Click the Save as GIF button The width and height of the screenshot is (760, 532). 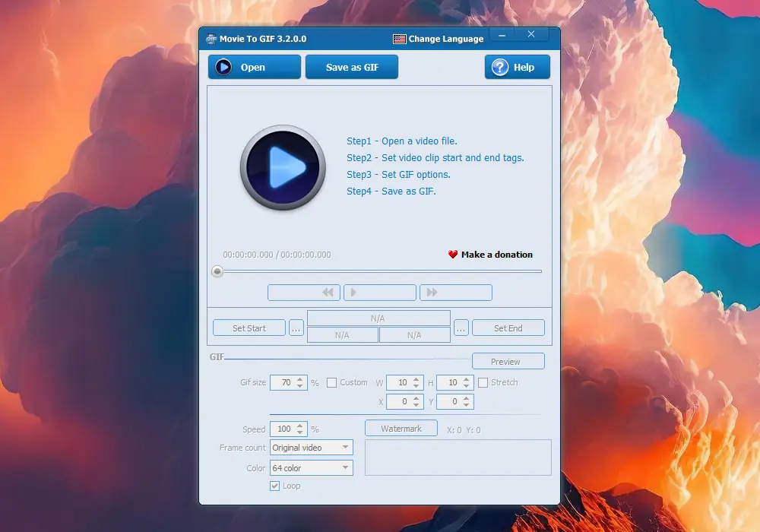pos(351,67)
